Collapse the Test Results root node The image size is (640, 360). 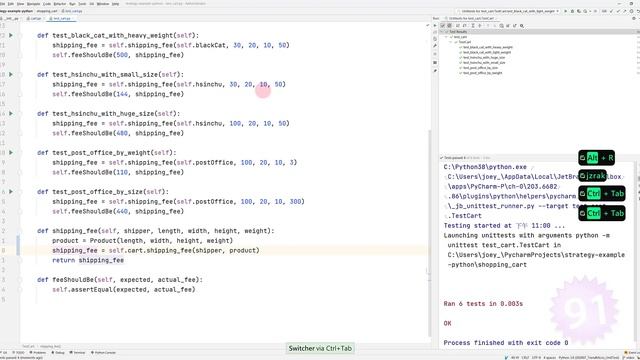click(443, 32)
